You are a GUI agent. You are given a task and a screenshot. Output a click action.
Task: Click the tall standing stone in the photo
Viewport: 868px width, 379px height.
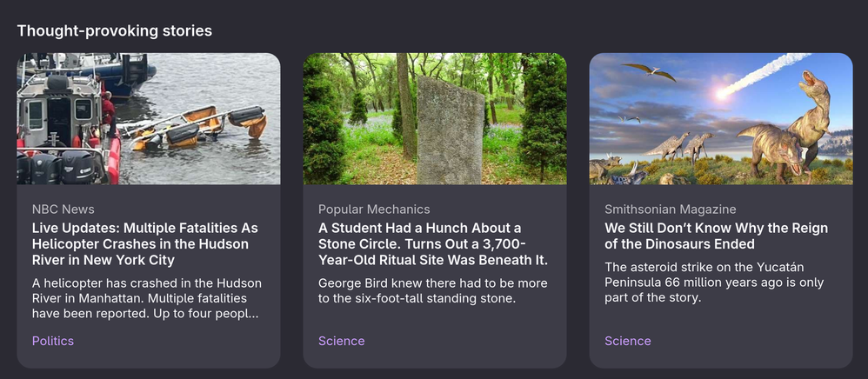[x=450, y=130]
